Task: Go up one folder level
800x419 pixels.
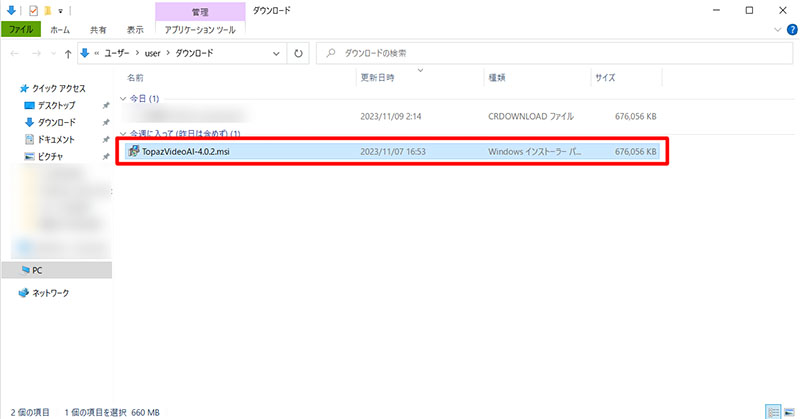Action: click(x=68, y=54)
